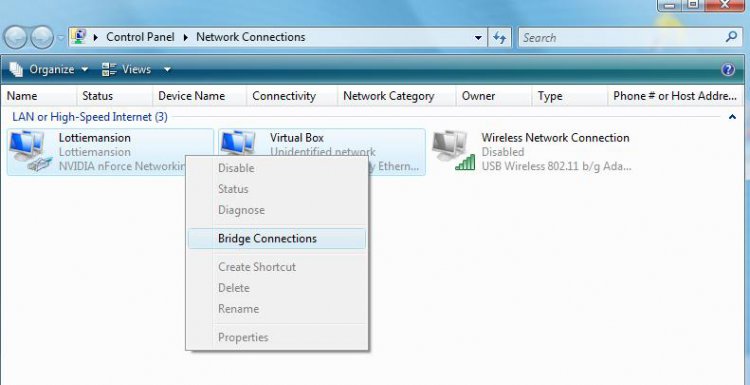750x385 pixels.
Task: Focus the Search input field
Action: pyautogui.click(x=622, y=38)
